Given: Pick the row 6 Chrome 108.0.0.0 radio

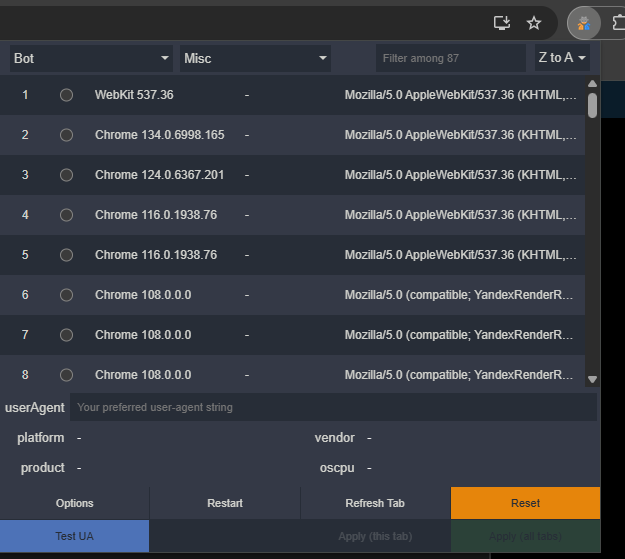Looking at the screenshot, I should tap(66, 295).
